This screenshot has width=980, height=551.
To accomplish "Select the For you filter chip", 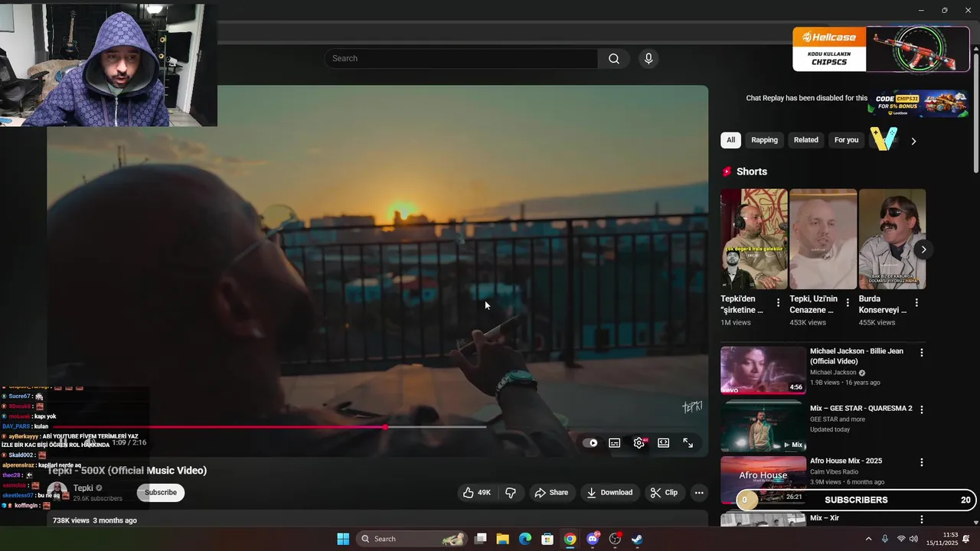I will 846,140.
